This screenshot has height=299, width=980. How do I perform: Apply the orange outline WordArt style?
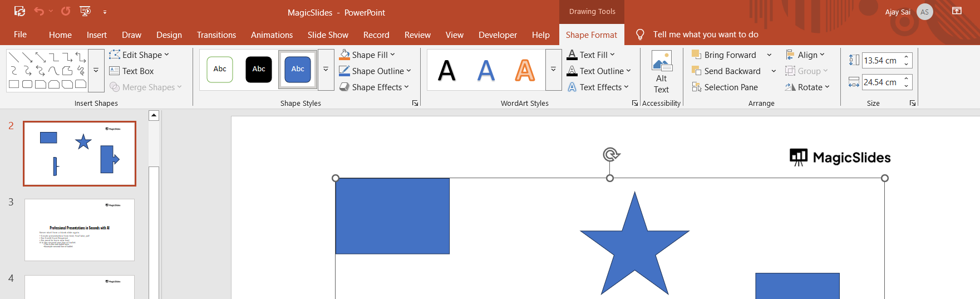(x=525, y=70)
